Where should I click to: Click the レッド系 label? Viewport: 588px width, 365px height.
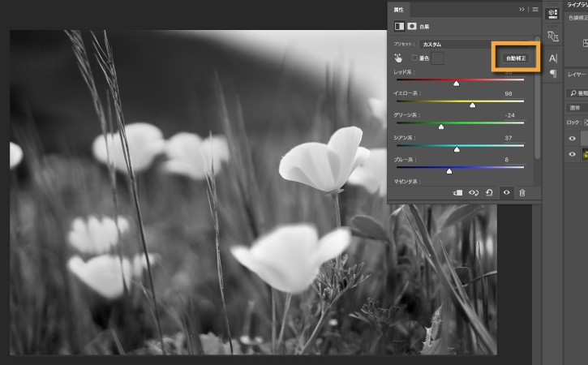pos(404,72)
